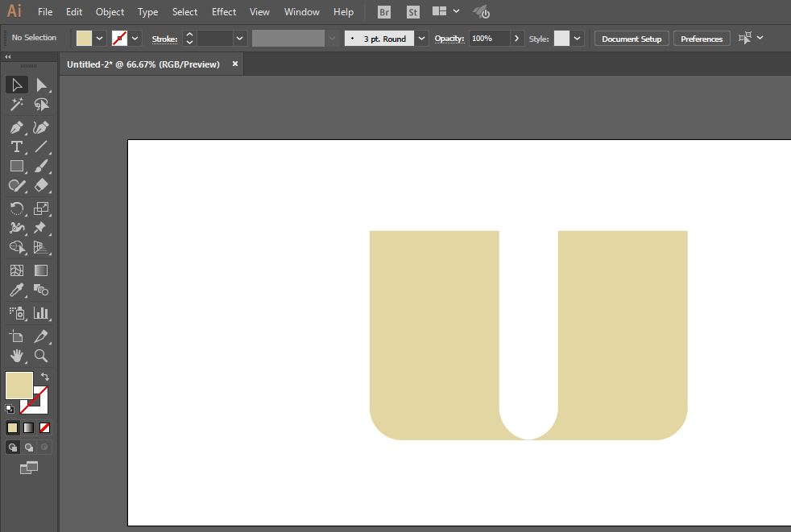Open the Preferences button
Viewport: 791px width, 532px height.
point(702,39)
